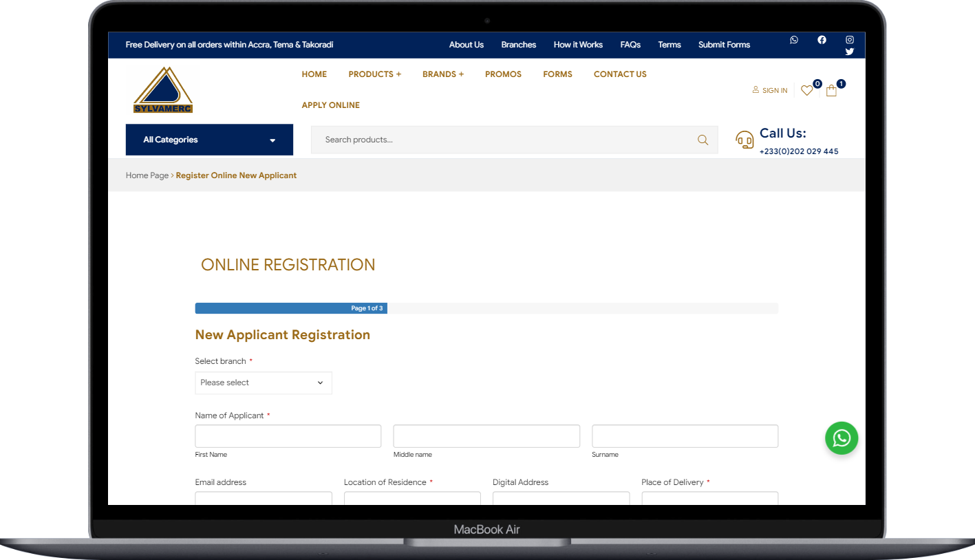Click the ONLINE REGISTRATION heading
Viewport: 975px width, 560px height.
pyautogui.click(x=288, y=265)
